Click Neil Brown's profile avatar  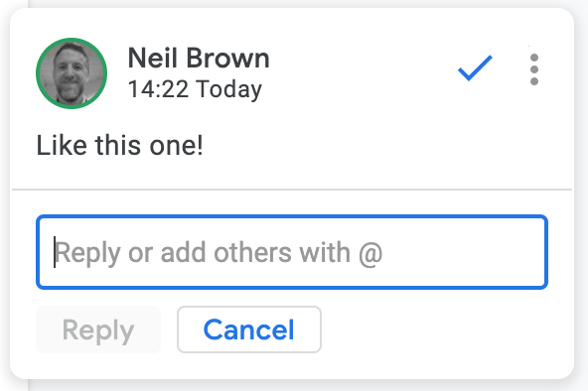72,73
